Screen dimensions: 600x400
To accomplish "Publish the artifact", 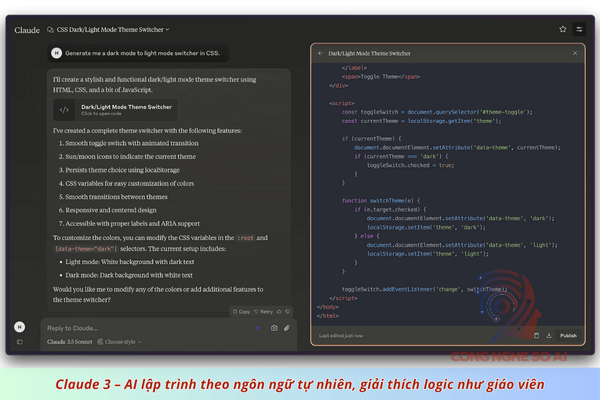I will 568,336.
